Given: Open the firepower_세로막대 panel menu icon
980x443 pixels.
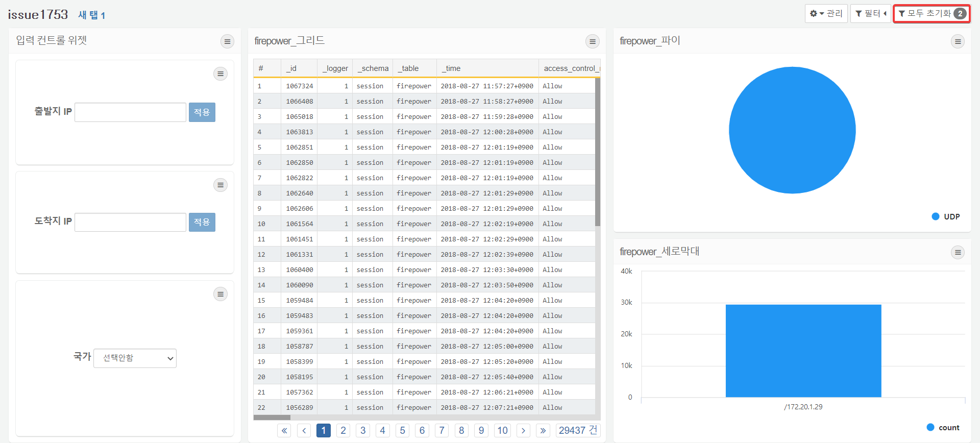Looking at the screenshot, I should coord(958,252).
